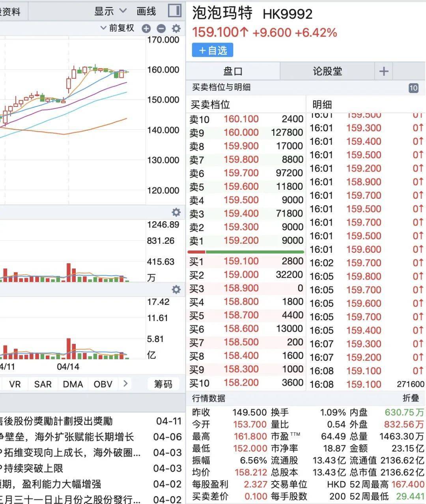Open the 显示 dropdown menu
426x504 pixels.
pyautogui.click(x=110, y=11)
